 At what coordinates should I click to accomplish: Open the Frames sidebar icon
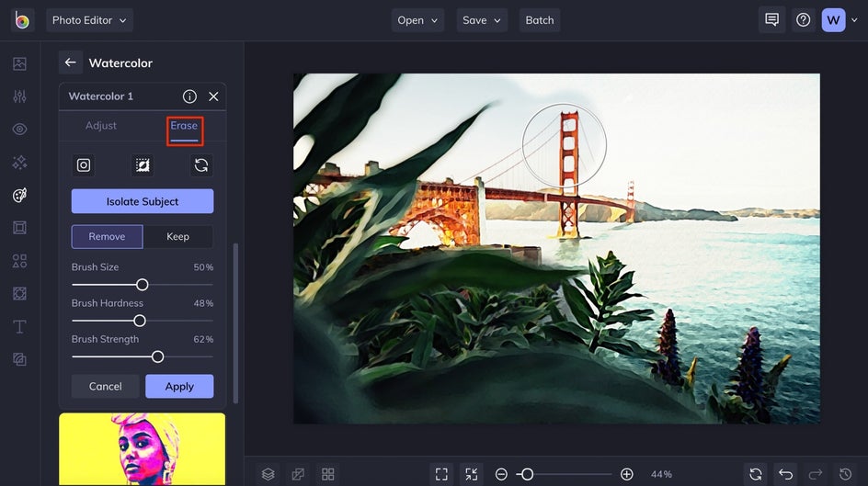point(19,228)
